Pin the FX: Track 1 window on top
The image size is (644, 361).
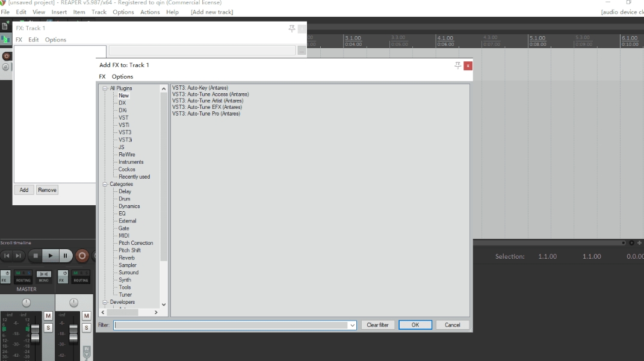[292, 28]
